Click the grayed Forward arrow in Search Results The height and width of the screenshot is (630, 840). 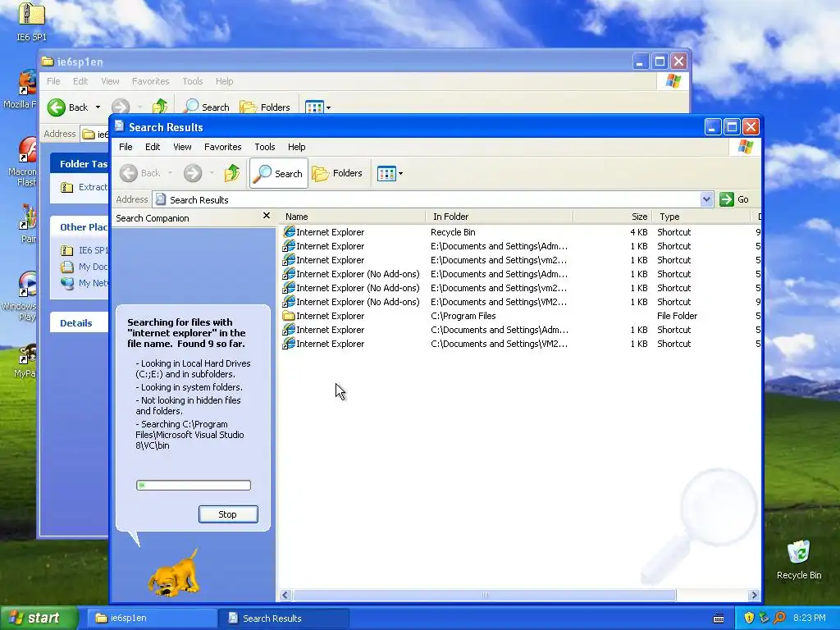pyautogui.click(x=193, y=173)
